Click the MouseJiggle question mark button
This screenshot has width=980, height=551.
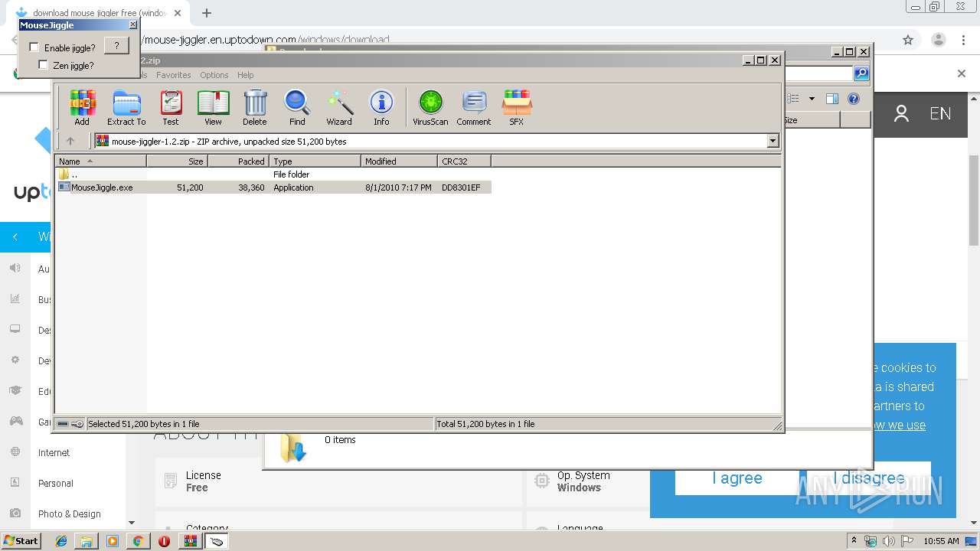coord(116,46)
